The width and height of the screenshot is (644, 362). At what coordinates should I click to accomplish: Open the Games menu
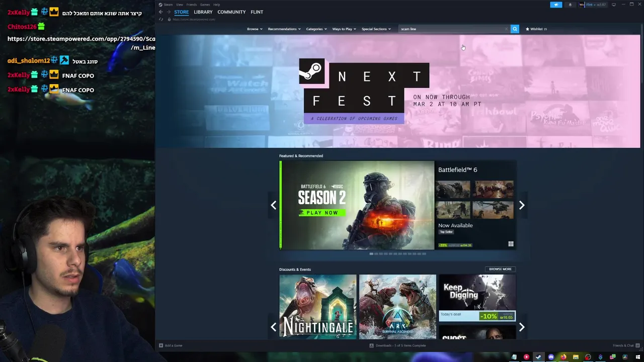coord(205,5)
